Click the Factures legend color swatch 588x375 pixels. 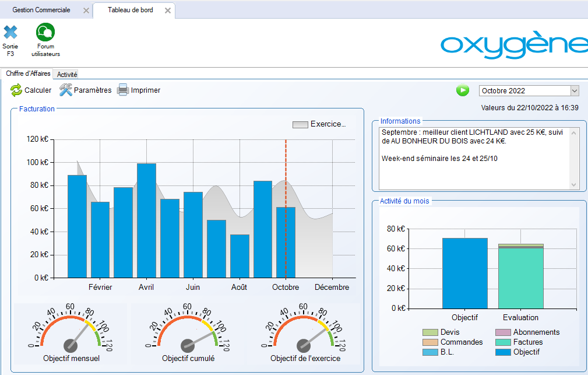point(503,342)
